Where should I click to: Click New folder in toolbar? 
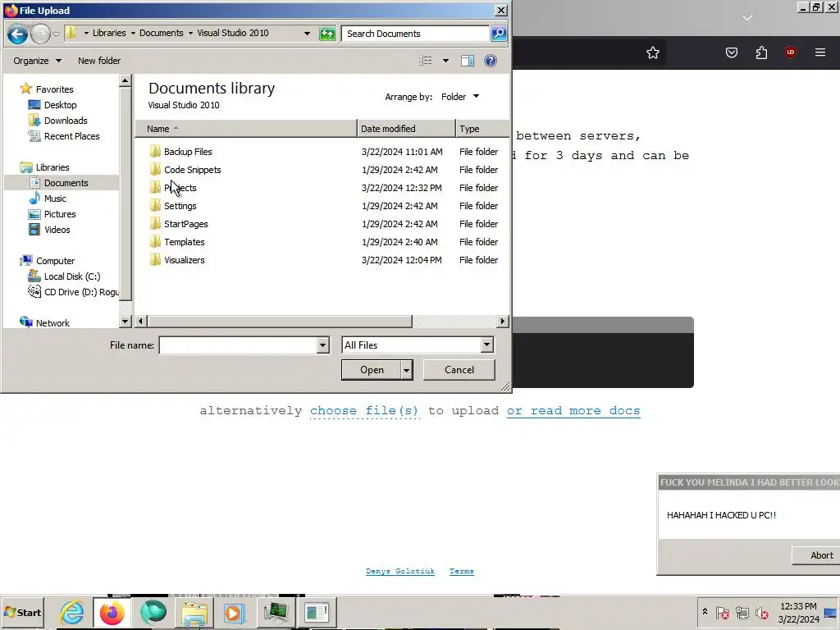click(99, 61)
